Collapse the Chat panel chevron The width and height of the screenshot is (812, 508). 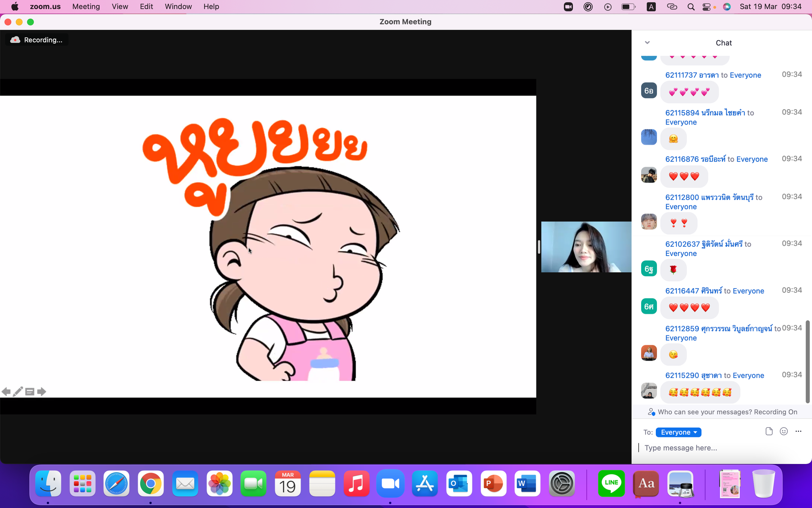[647, 42]
